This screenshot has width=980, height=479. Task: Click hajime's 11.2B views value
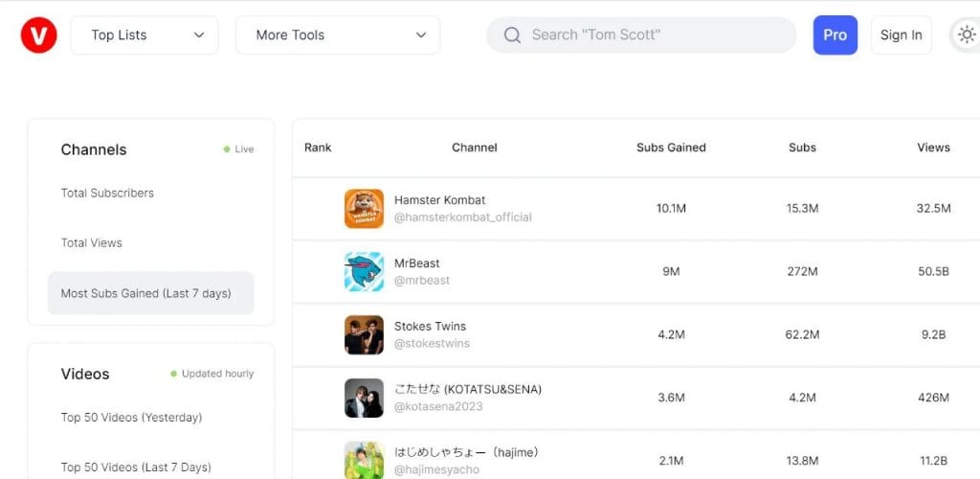tap(934, 462)
